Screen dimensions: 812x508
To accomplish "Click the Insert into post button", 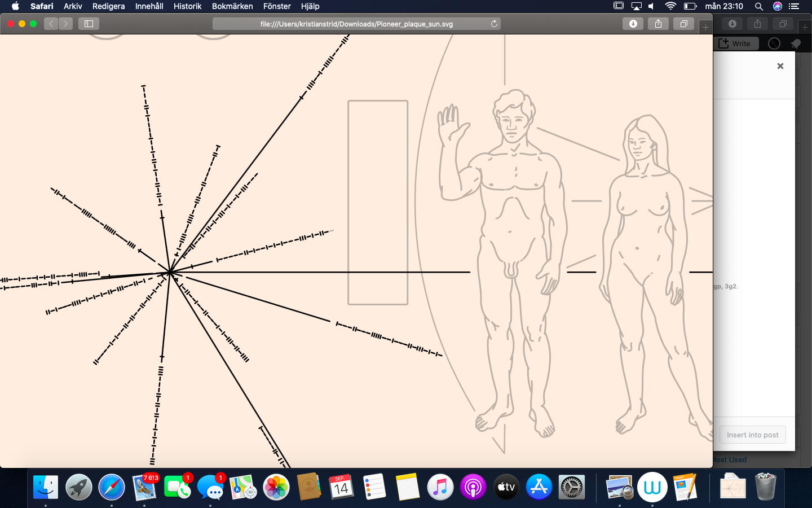I will click(x=752, y=435).
